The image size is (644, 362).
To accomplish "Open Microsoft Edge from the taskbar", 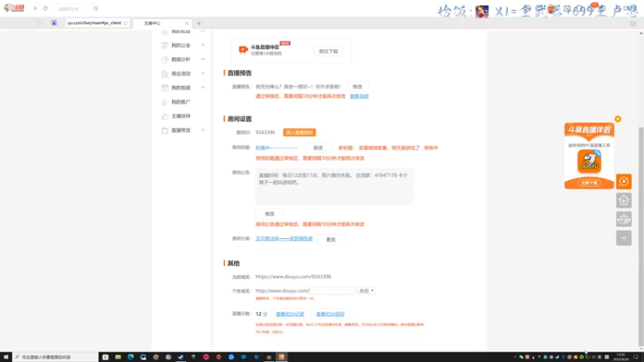I will pos(130,357).
